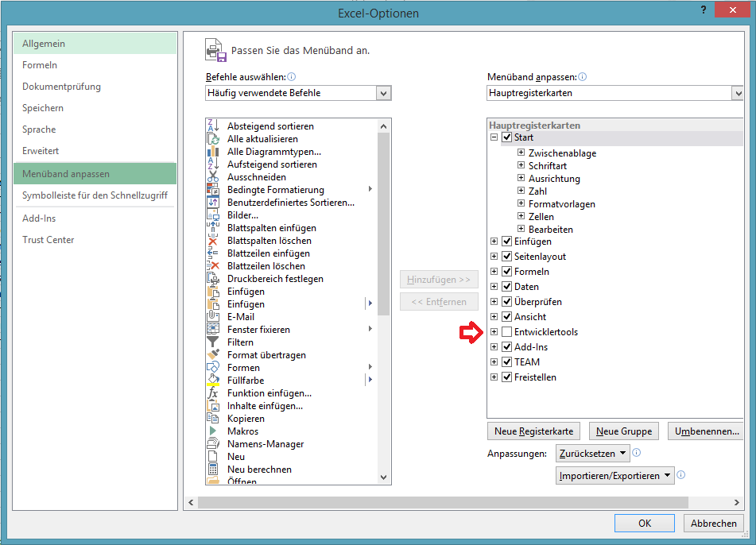Image resolution: width=756 pixels, height=545 pixels.
Task: Click the Filtern funnel icon
Action: pyautogui.click(x=213, y=342)
